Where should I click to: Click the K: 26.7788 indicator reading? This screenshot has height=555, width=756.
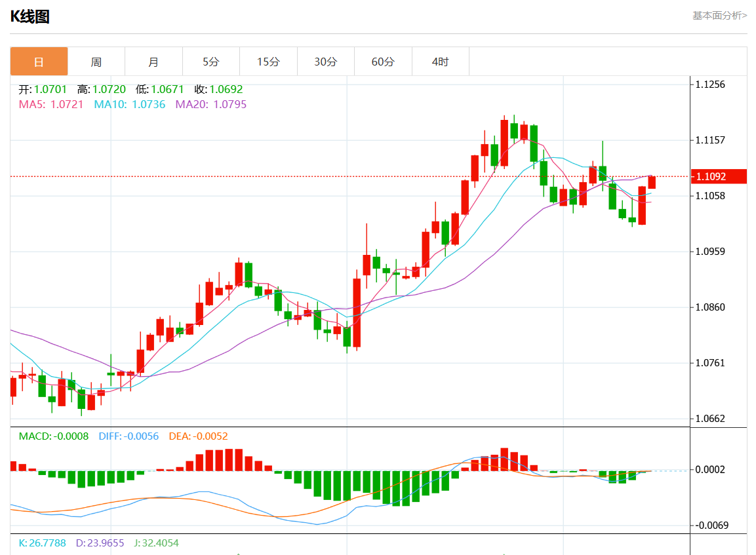pos(42,543)
